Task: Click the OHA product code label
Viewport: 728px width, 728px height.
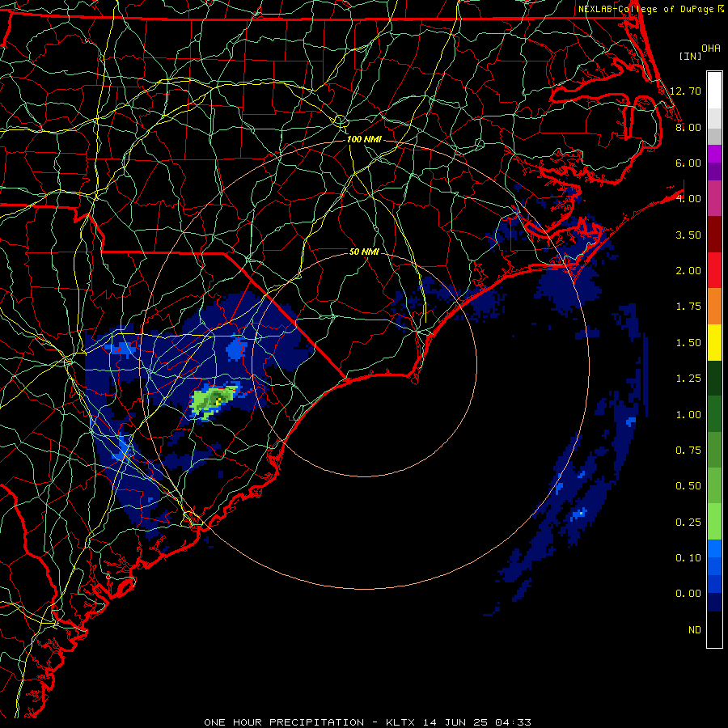Action: click(711, 48)
